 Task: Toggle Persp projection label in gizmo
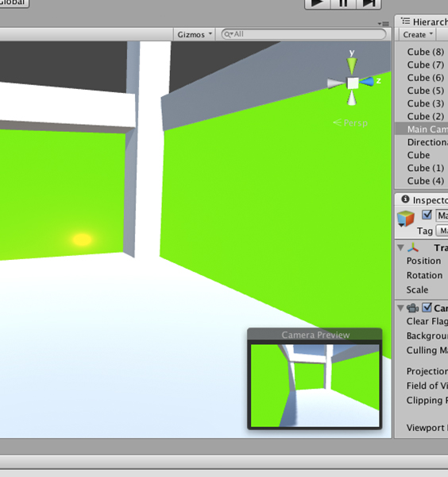point(350,123)
